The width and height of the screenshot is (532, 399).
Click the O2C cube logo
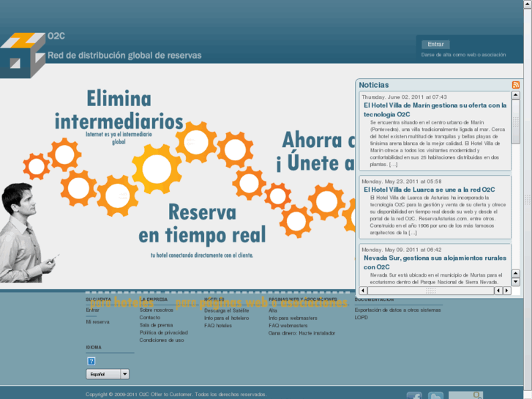coord(23,55)
